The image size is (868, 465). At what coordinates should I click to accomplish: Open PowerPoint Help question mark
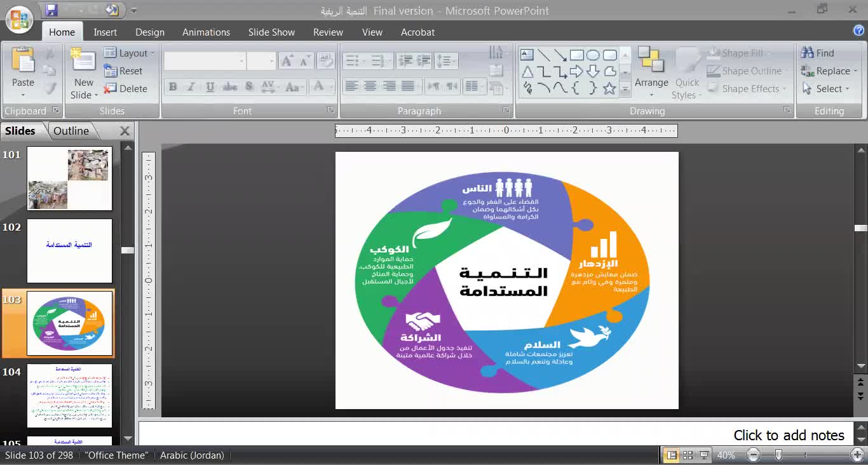tap(858, 30)
